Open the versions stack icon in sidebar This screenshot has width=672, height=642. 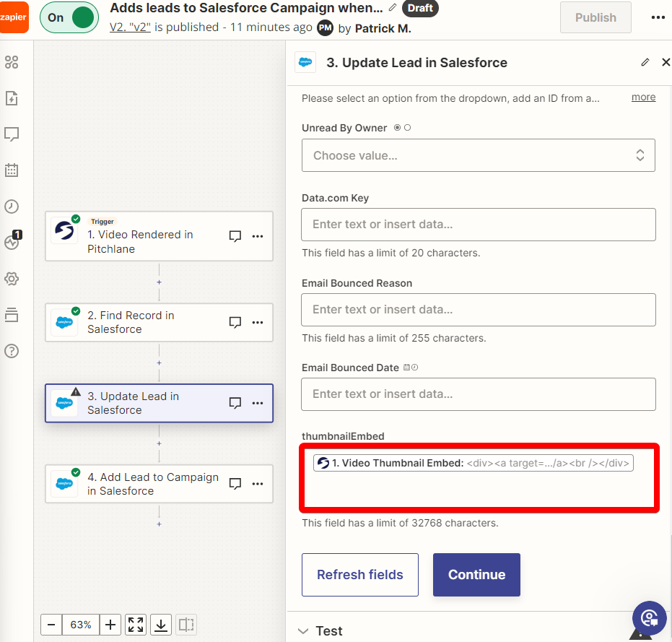tap(12, 315)
